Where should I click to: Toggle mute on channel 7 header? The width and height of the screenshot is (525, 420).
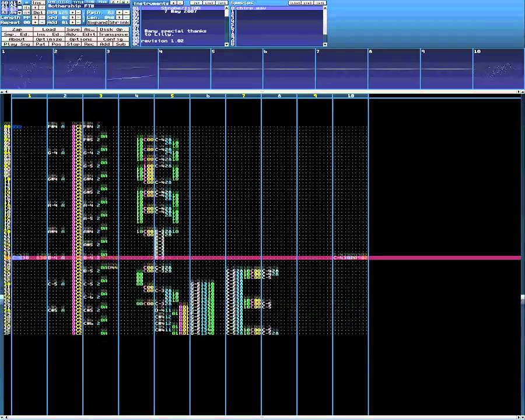(243, 96)
